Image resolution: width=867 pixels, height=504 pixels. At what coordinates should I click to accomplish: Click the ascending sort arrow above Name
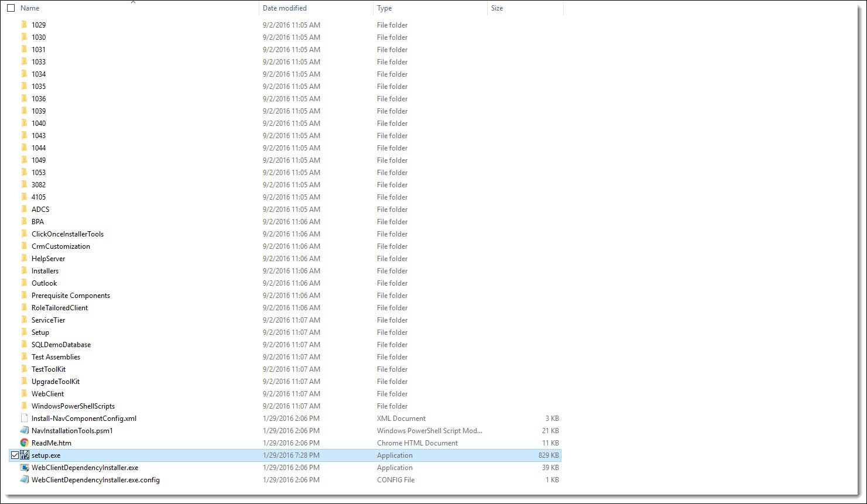[133, 3]
